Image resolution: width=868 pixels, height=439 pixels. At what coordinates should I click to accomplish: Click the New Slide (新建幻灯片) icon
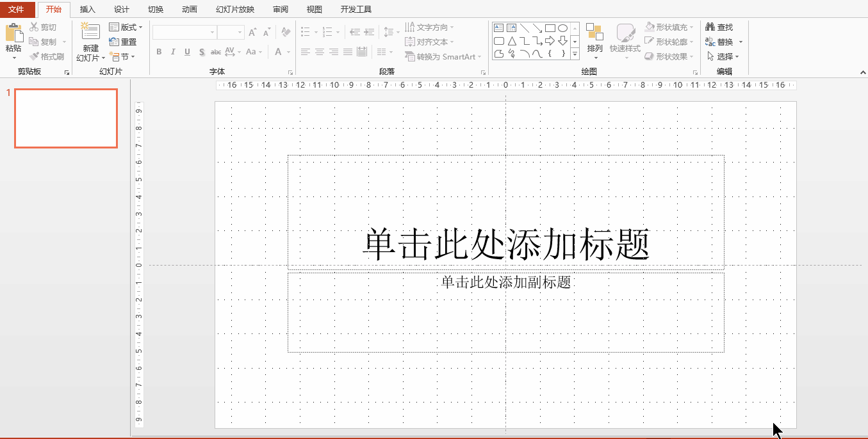point(90,32)
